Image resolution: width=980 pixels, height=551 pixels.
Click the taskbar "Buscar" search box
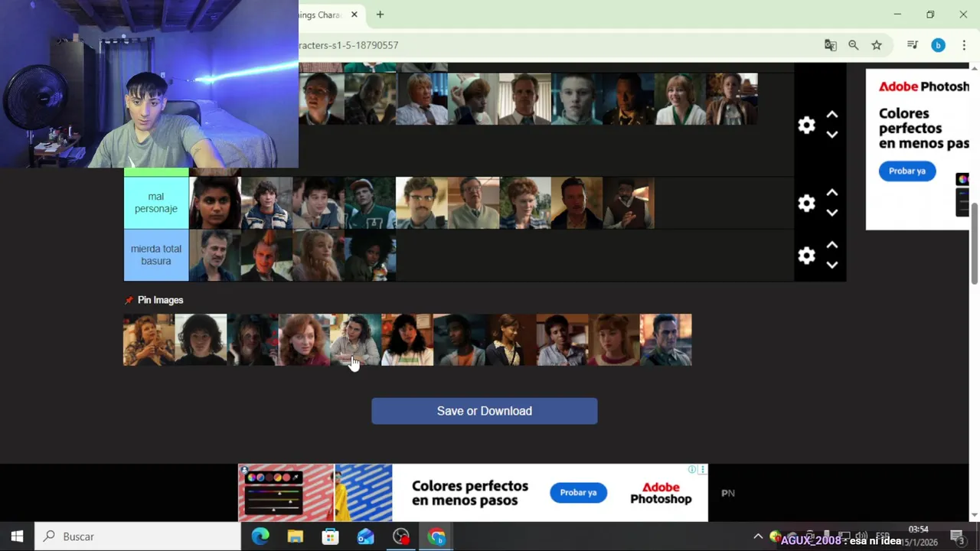(x=138, y=536)
